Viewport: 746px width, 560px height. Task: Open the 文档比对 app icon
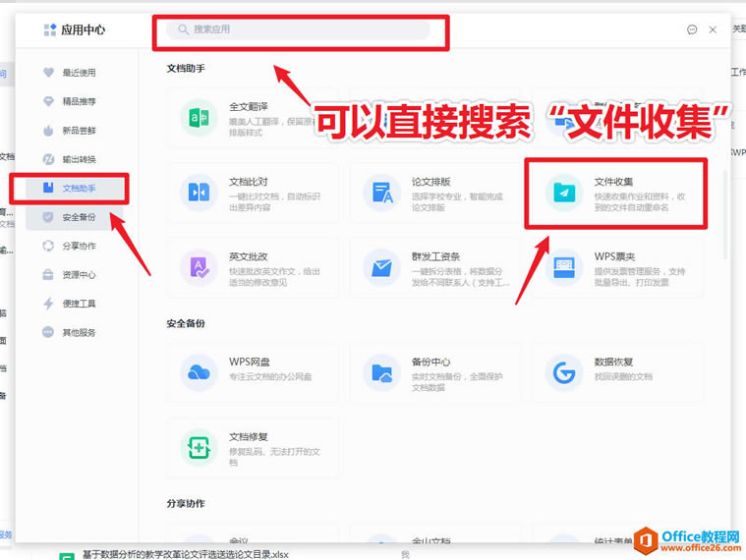pyautogui.click(x=199, y=193)
